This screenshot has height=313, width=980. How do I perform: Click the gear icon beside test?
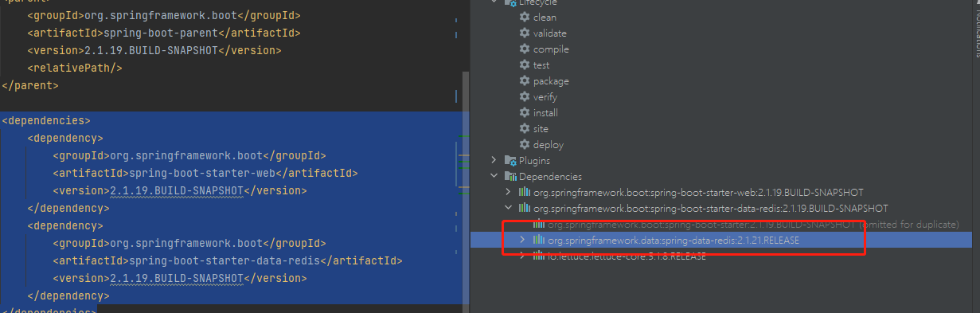524,65
